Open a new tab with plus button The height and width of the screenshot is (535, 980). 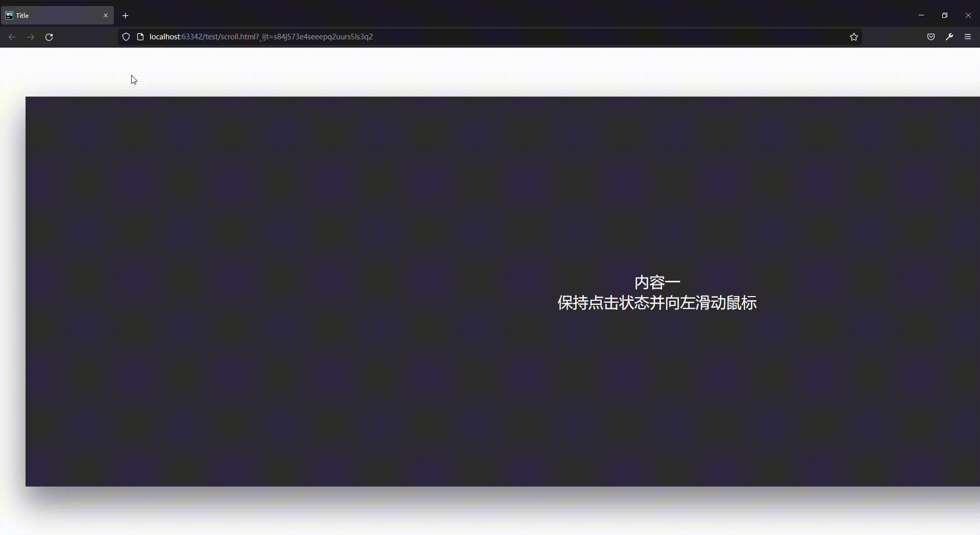[x=125, y=15]
